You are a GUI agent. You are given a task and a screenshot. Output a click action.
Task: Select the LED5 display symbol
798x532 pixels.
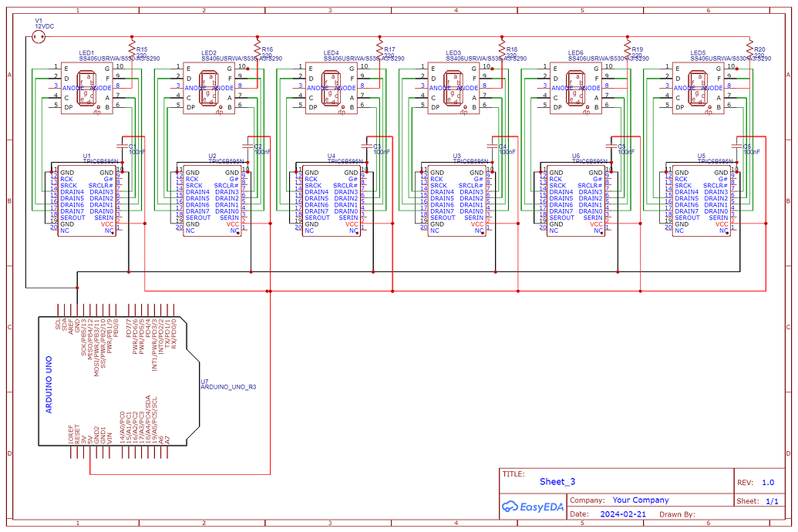[x=698, y=89]
